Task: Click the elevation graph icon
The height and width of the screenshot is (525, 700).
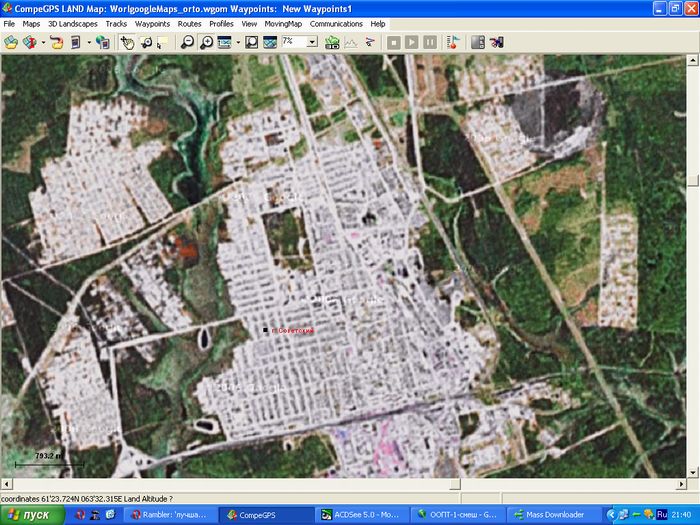Action: [x=351, y=42]
